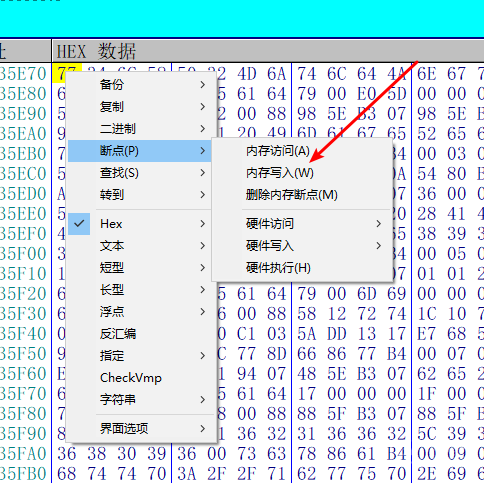484x483 pixels.
Task: Select byte 4D in row 35E70
Action: point(247,74)
